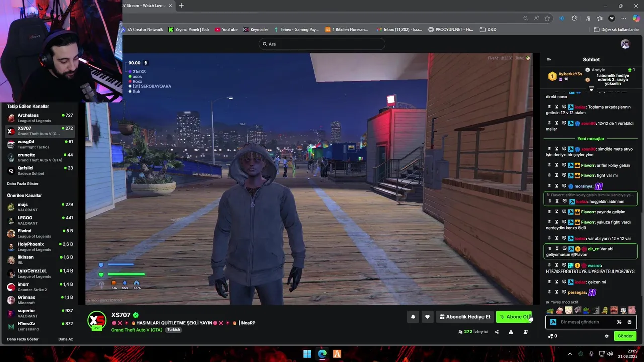644x362 pixels.
Task: Expand recommended channels with Daha Fazla Göster
Action: (23, 339)
